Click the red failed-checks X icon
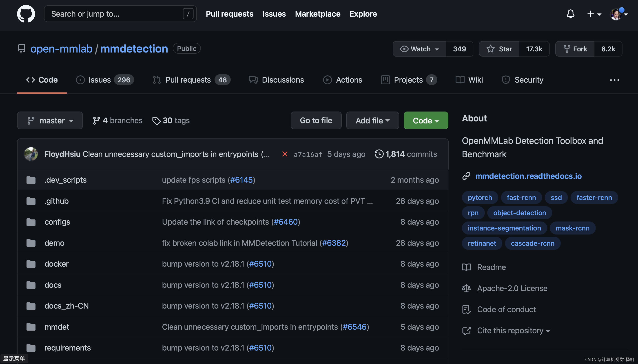The image size is (638, 364). (285, 154)
